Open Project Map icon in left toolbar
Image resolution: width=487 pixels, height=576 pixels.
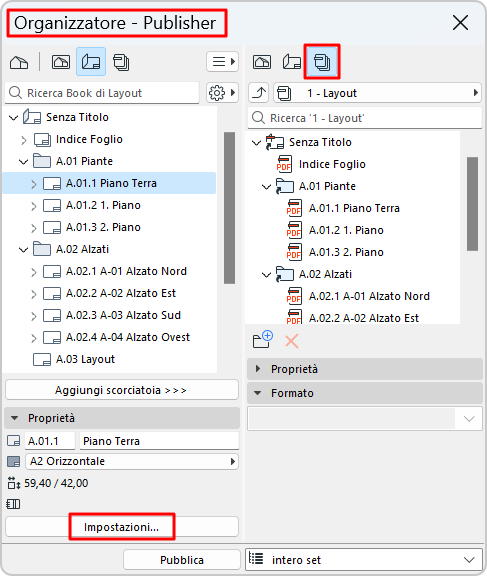pyautogui.click(x=19, y=62)
